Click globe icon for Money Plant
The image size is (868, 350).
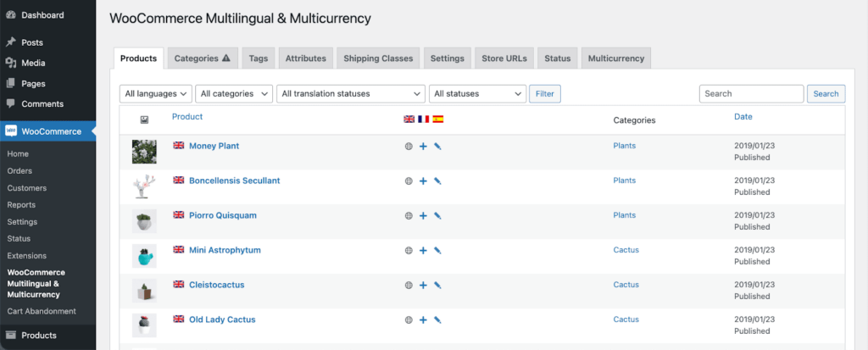pos(409,147)
